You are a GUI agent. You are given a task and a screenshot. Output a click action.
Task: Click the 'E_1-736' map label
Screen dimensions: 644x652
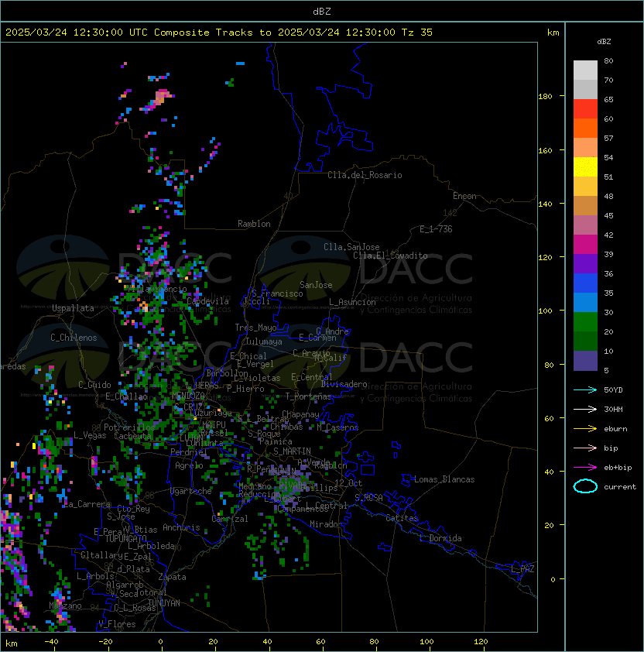click(436, 229)
